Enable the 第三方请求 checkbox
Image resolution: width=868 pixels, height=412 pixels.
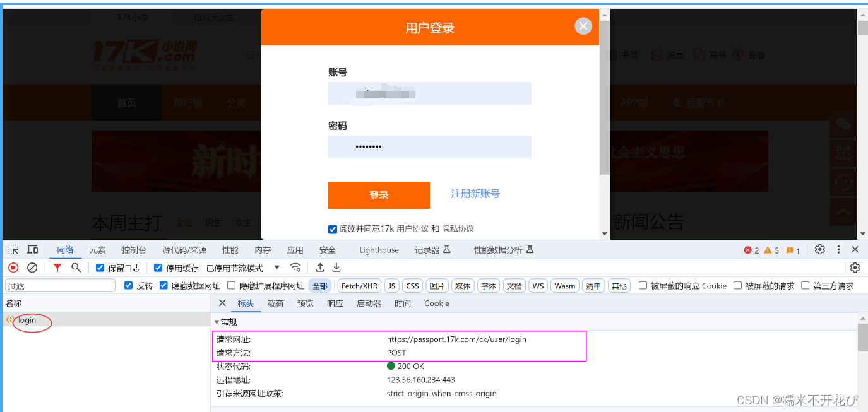click(x=806, y=285)
